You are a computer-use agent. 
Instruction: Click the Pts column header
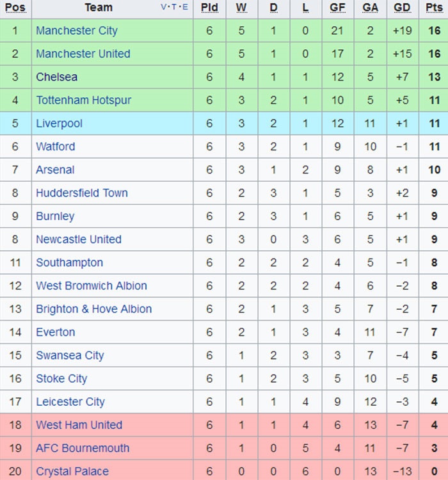pyautogui.click(x=434, y=8)
